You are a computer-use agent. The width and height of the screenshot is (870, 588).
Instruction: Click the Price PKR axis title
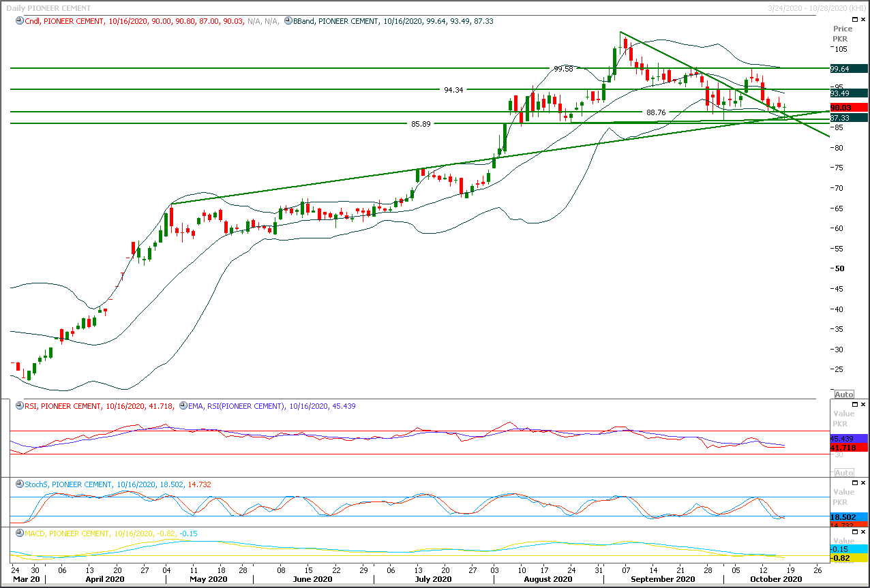[x=843, y=33]
